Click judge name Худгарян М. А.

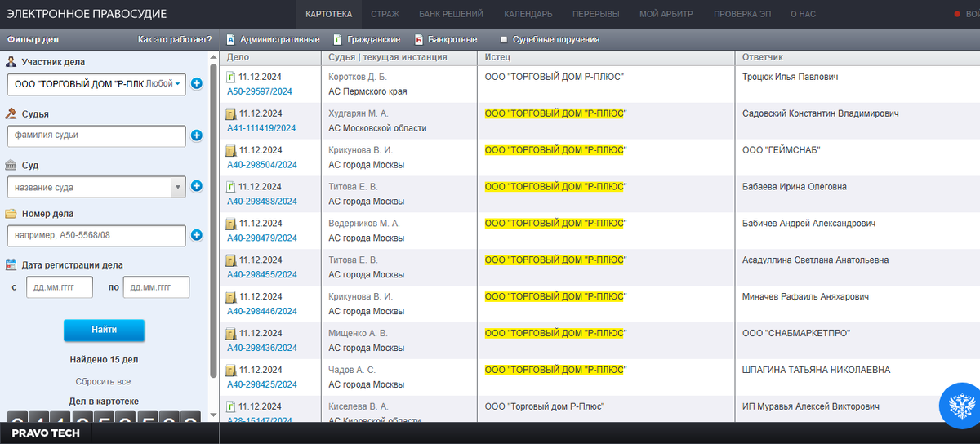[x=359, y=113]
